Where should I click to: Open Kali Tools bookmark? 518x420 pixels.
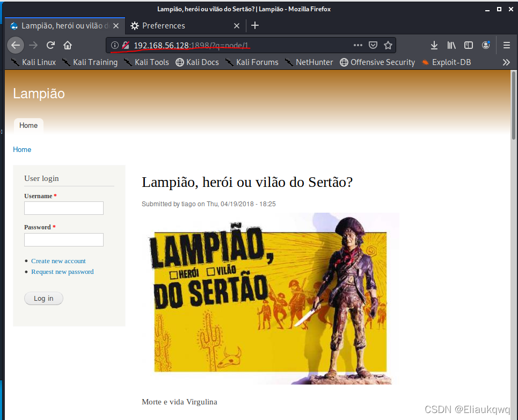[x=147, y=62]
